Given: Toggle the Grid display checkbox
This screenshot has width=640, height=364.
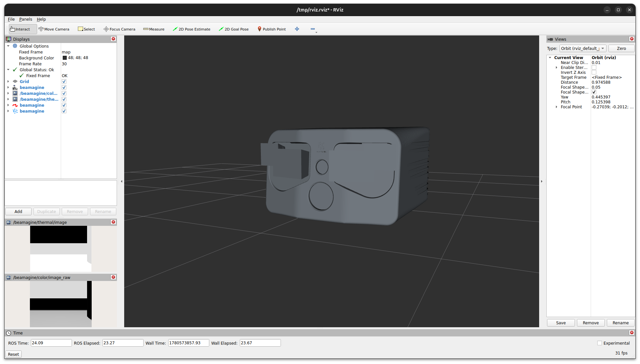Looking at the screenshot, I should (x=64, y=81).
